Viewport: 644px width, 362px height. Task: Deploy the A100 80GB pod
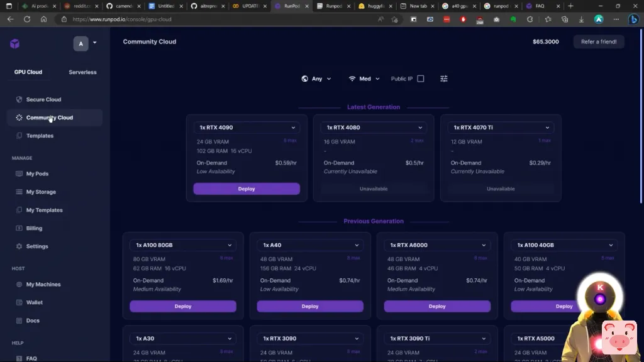pos(183,306)
